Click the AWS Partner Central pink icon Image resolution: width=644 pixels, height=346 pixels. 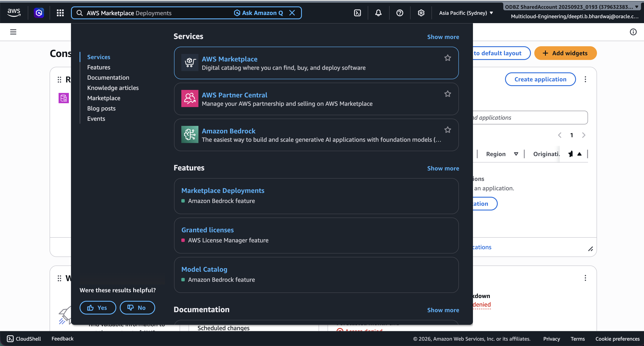190,98
